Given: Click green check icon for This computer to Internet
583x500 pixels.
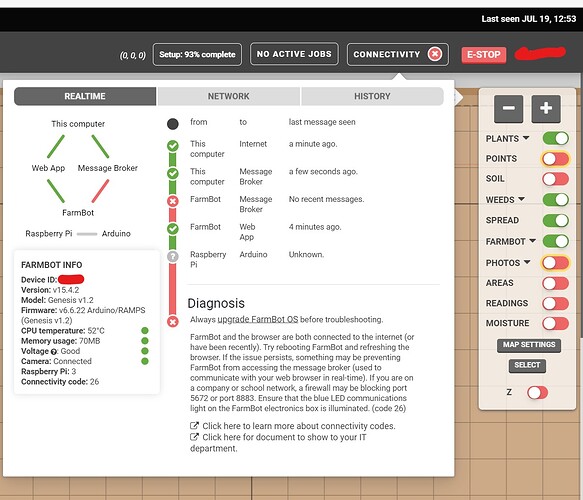Looking at the screenshot, I should tap(173, 146).
